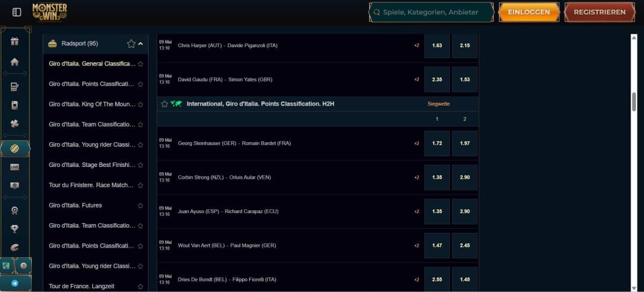Open the Telegram icon button
Viewport: 644px width, 292px height.
tap(15, 283)
